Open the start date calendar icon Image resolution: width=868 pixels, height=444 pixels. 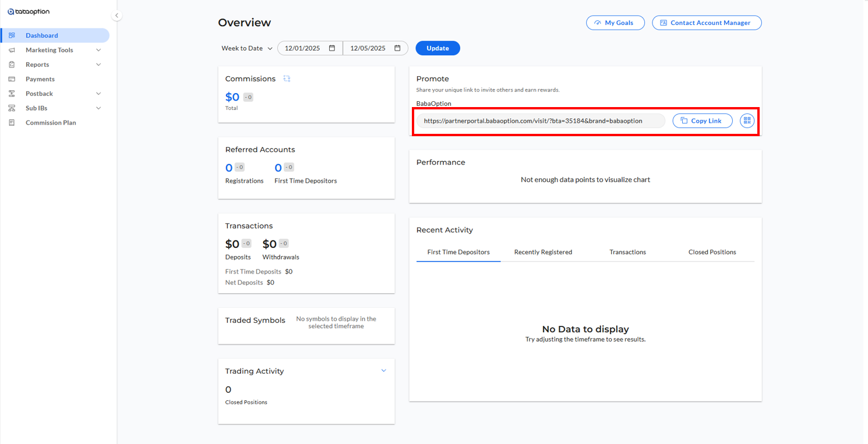(332, 48)
